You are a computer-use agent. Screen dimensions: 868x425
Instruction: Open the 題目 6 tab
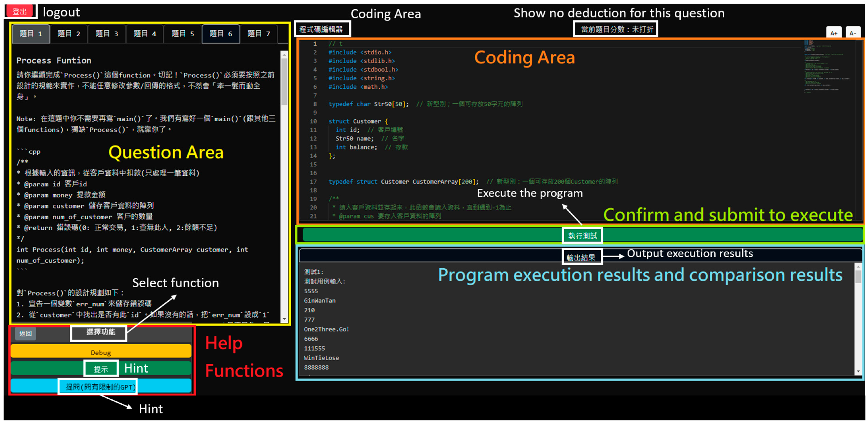coord(221,34)
